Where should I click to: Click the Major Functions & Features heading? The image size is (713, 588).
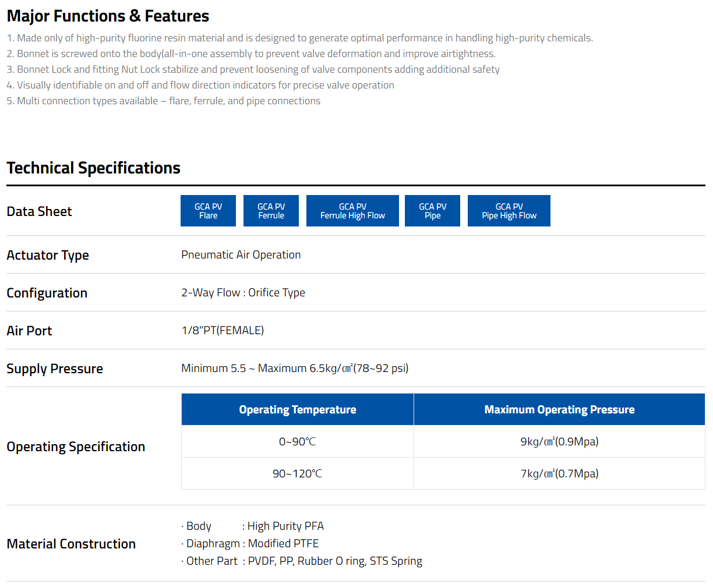tap(108, 16)
